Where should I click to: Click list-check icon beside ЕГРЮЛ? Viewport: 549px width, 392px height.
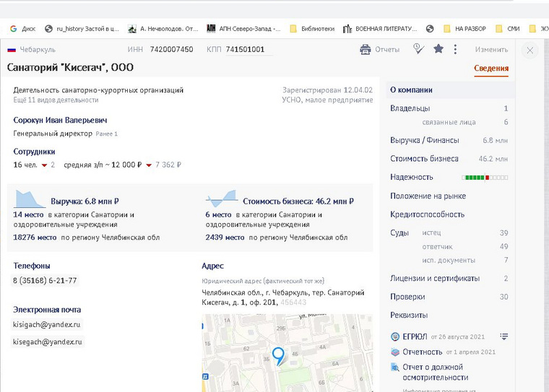point(503,336)
